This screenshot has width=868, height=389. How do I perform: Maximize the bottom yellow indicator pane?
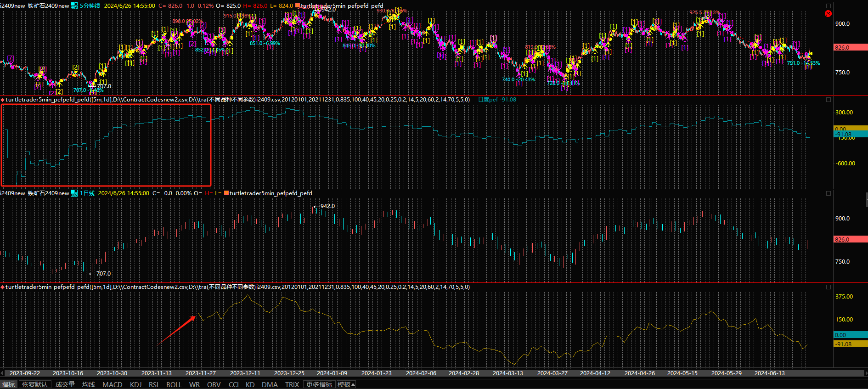(x=829, y=287)
